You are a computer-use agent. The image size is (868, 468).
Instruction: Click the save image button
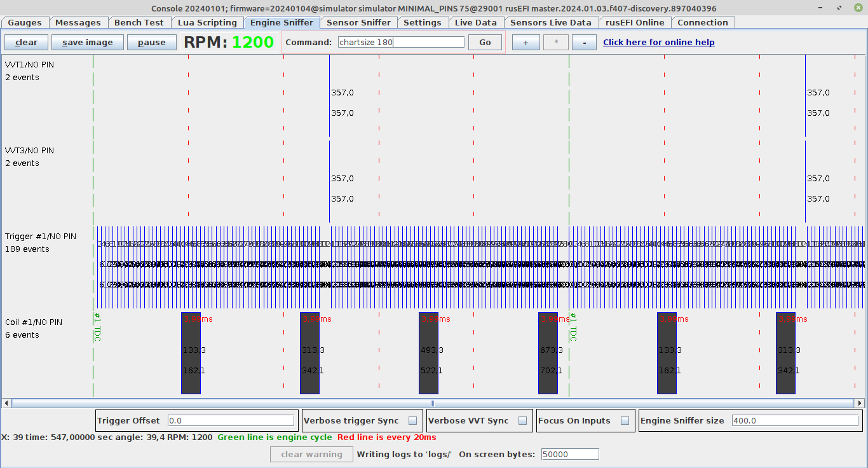tap(87, 43)
